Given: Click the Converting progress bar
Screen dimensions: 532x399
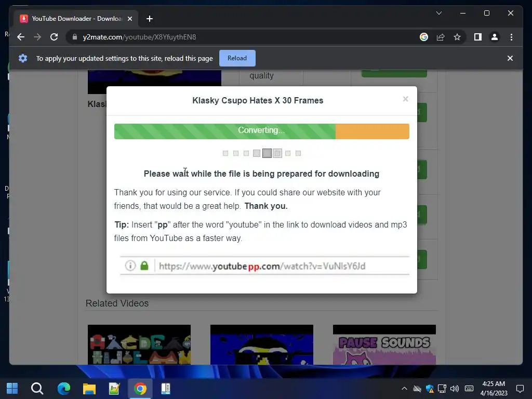Looking at the screenshot, I should coord(262,131).
